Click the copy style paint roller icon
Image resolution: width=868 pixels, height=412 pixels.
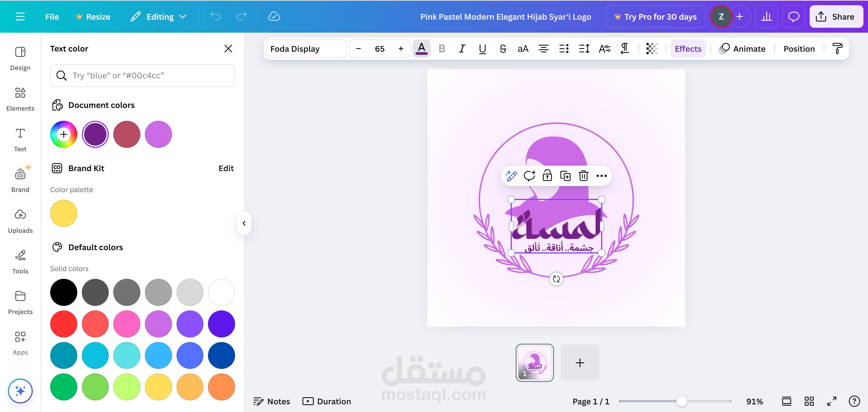coord(837,49)
